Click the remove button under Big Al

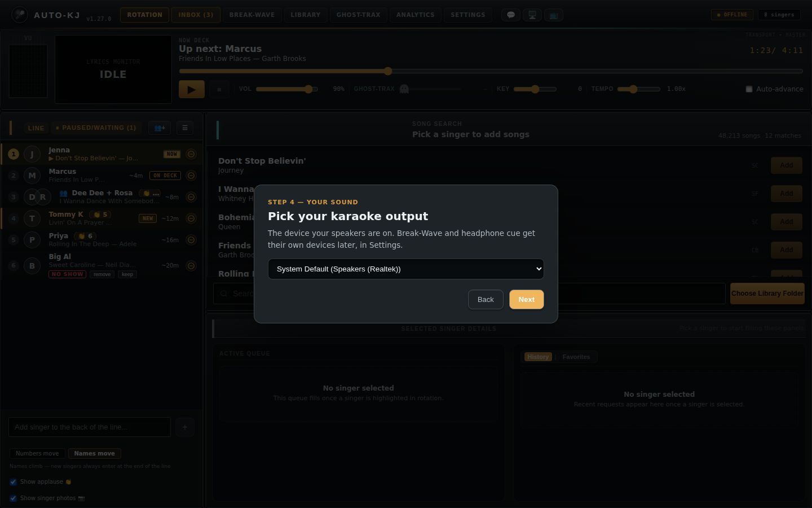[x=102, y=274]
